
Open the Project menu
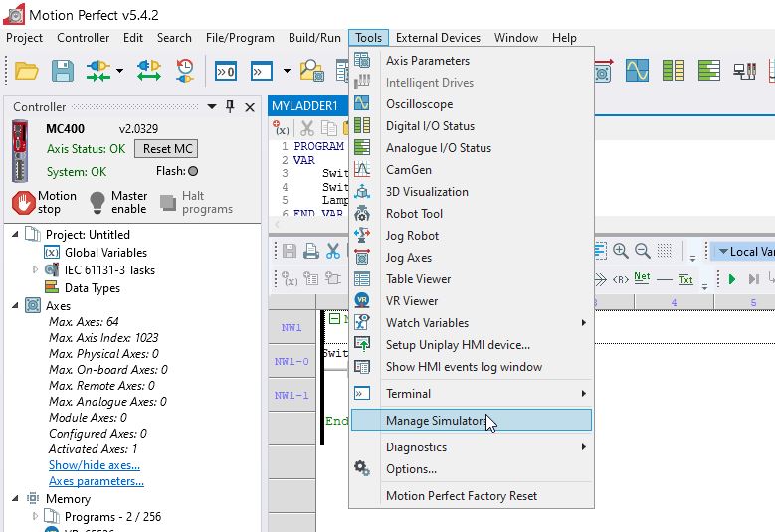click(24, 38)
